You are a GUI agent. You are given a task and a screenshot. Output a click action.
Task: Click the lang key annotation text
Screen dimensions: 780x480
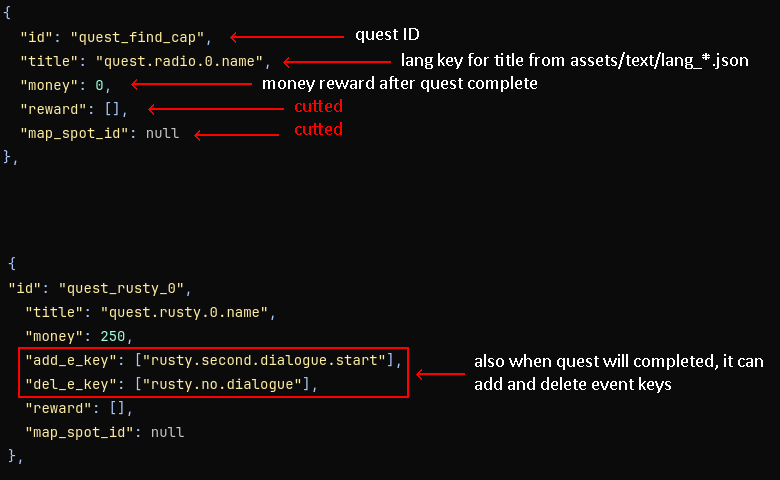click(574, 61)
